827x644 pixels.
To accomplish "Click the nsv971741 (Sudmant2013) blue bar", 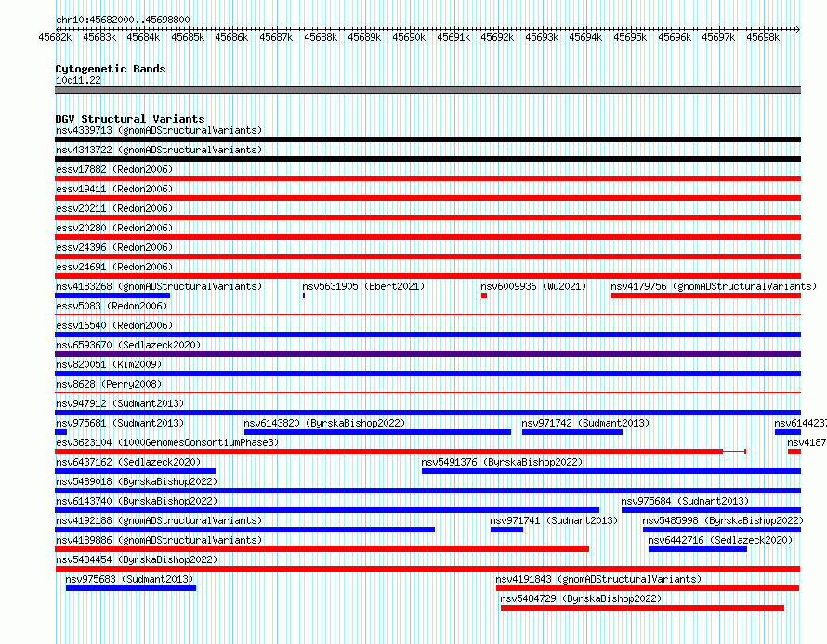I will coord(506,530).
